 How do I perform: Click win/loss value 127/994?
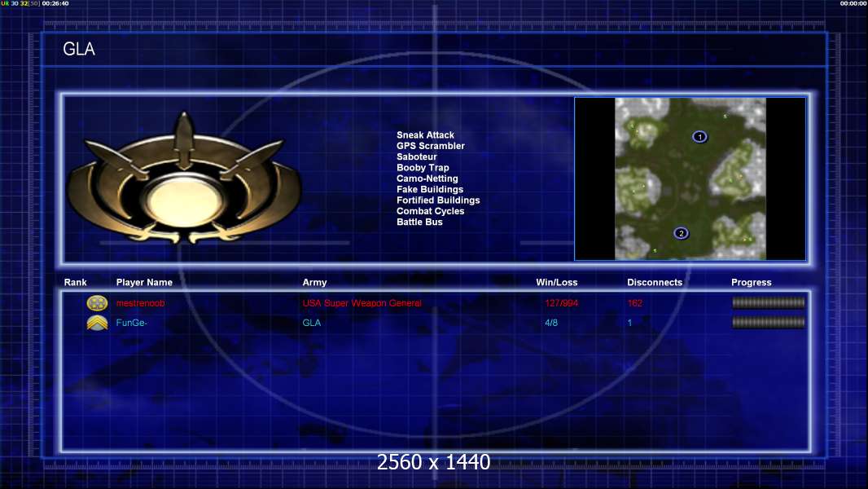point(561,303)
